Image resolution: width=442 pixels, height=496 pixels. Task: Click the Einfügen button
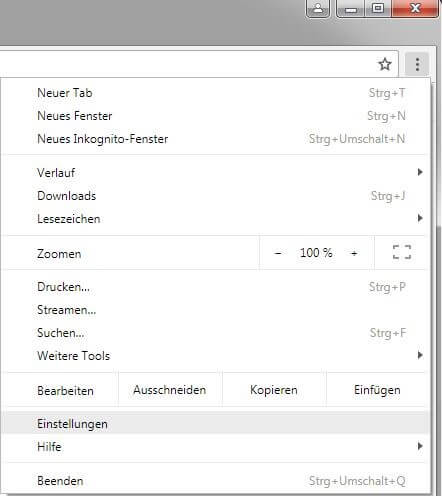(x=377, y=390)
